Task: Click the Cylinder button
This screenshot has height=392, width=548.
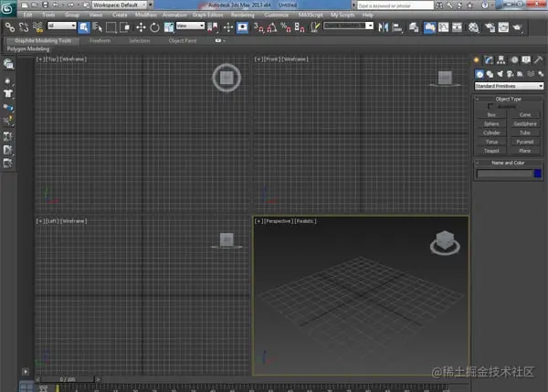Action: 491,132
